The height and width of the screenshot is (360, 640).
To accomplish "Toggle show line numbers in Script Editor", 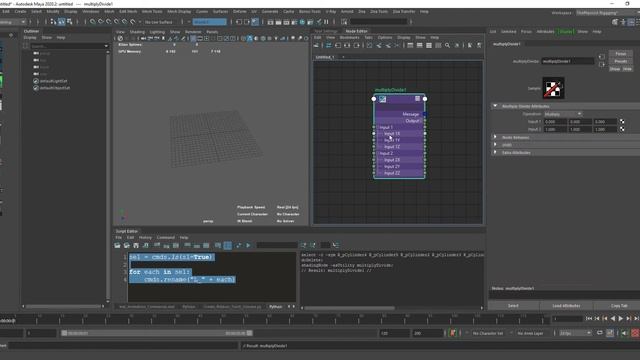I will [x=228, y=245].
